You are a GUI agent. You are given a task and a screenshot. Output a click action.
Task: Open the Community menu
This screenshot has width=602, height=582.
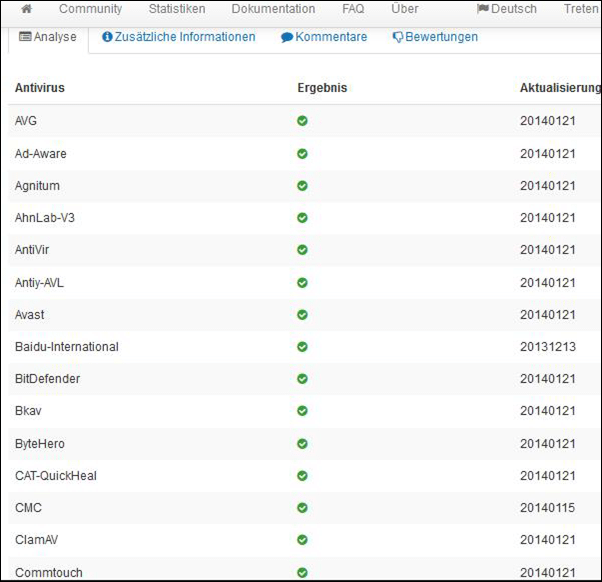coord(91,8)
